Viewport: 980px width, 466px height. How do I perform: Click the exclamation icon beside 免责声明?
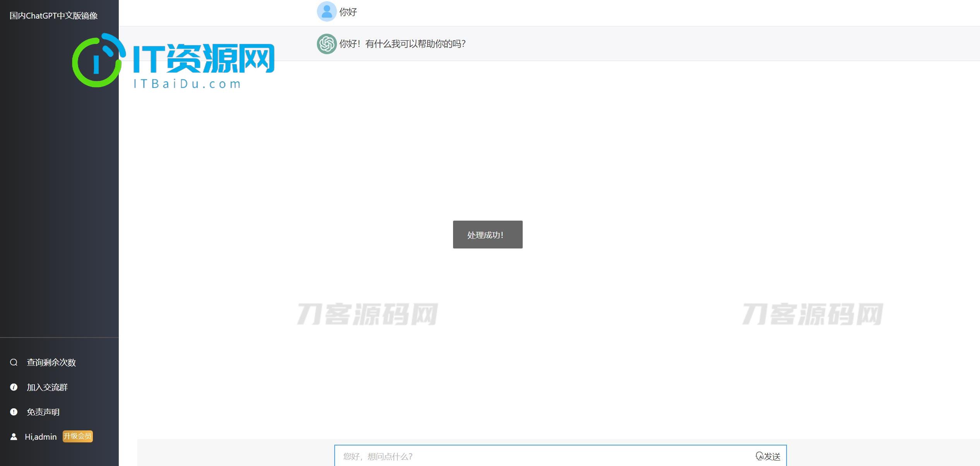tap(14, 412)
